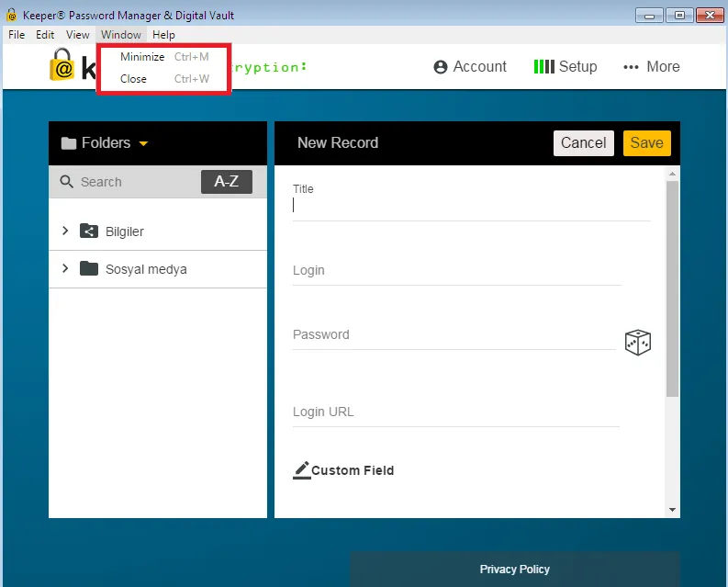Select the Bilgiler folder name
This screenshot has height=587, width=728.
pyautogui.click(x=125, y=231)
